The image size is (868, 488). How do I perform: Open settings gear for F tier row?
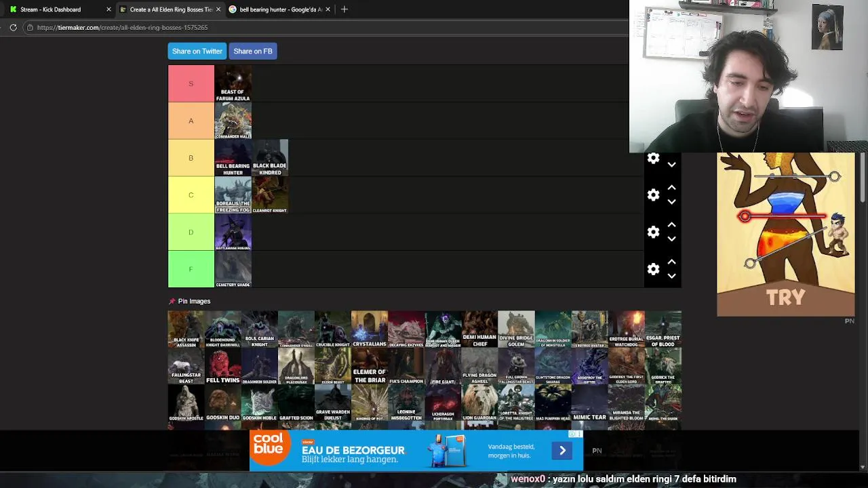[653, 270]
